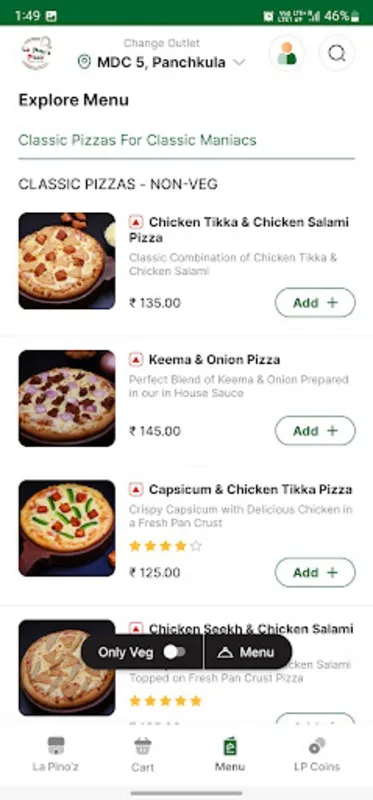View Chicken Tikka & Chicken Salami Pizza photo
This screenshot has height=800, width=373.
coord(67,261)
